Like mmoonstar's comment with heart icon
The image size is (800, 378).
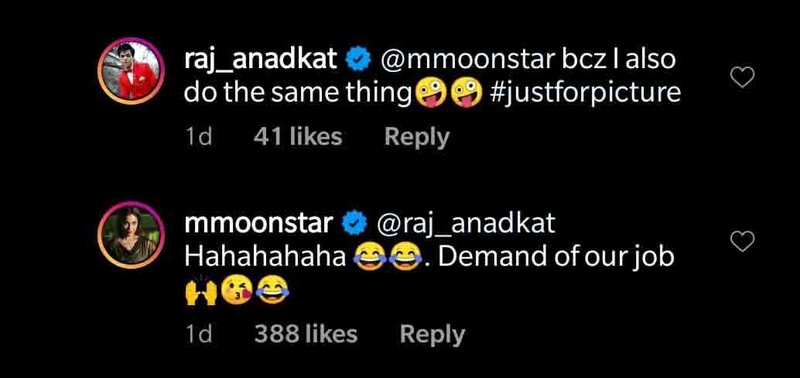coord(742,241)
